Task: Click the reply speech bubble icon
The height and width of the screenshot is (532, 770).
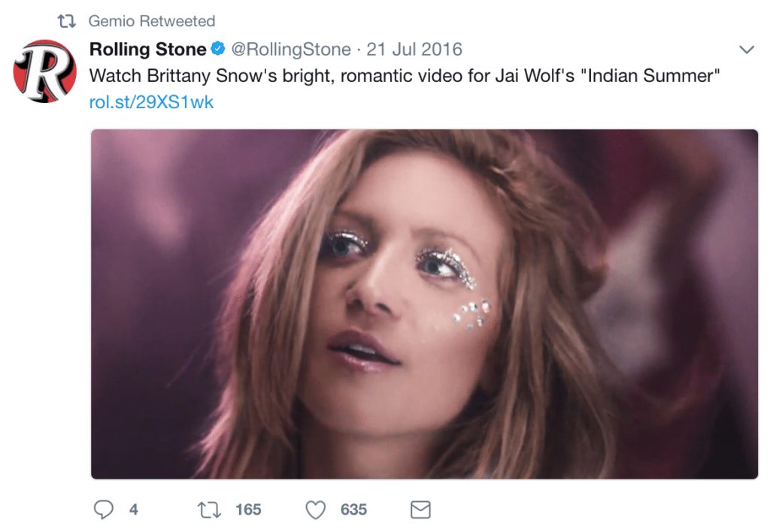Action: (104, 509)
